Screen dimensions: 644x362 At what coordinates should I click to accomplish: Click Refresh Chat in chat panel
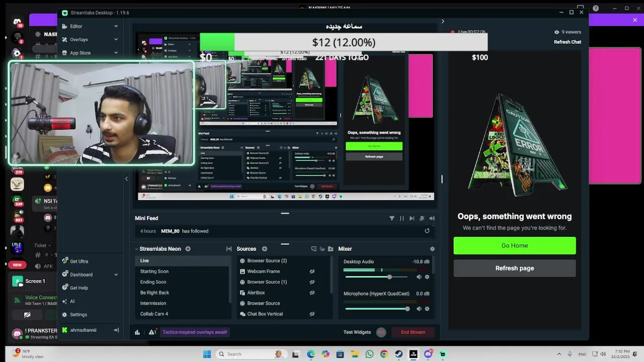(568, 42)
